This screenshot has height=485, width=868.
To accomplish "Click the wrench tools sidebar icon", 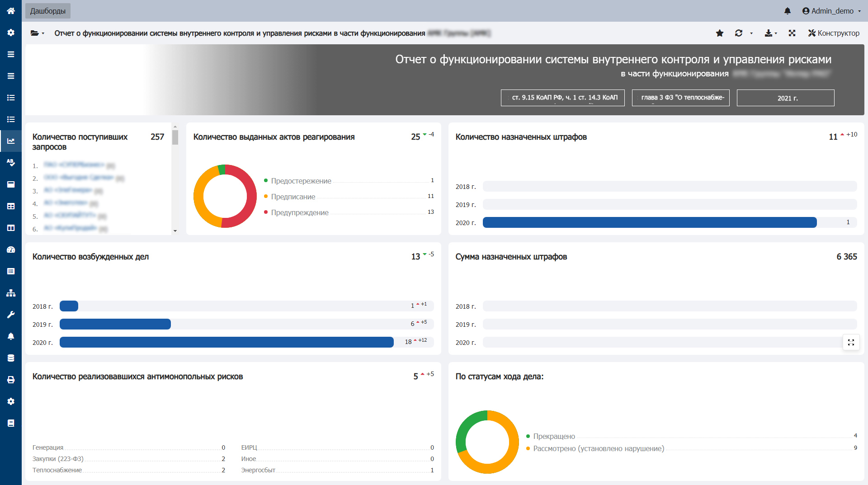I will pyautogui.click(x=11, y=315).
